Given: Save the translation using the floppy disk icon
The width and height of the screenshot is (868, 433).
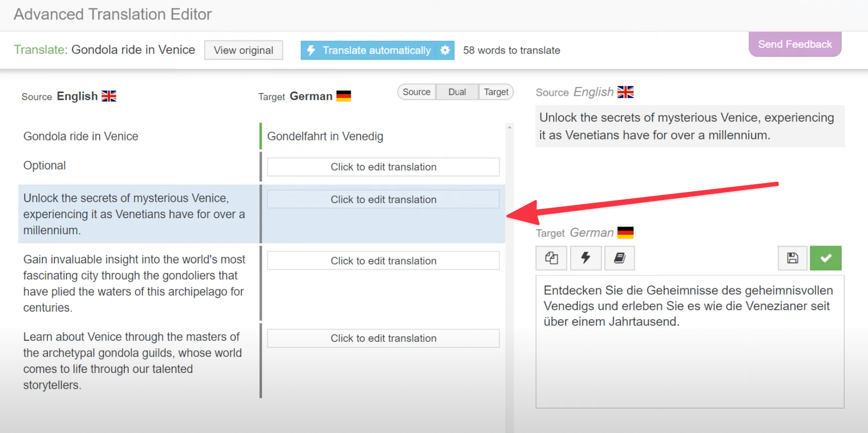Looking at the screenshot, I should click(792, 258).
